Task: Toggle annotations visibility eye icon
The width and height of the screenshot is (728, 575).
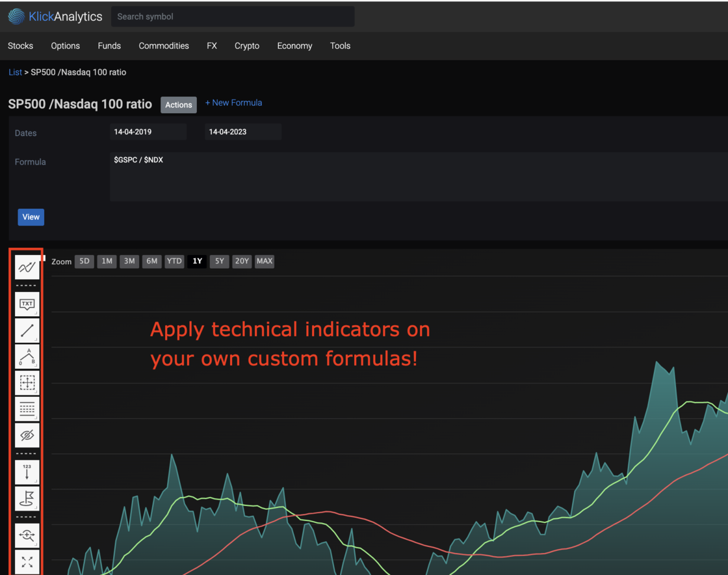Action: [x=27, y=435]
